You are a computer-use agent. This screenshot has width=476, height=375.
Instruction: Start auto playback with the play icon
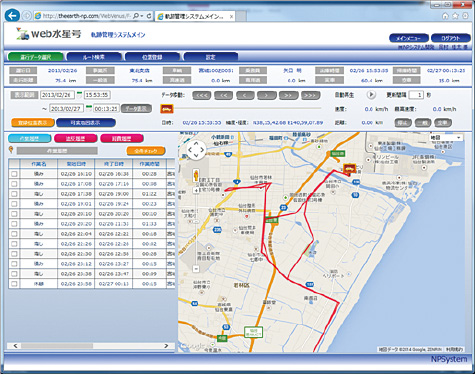371,95
